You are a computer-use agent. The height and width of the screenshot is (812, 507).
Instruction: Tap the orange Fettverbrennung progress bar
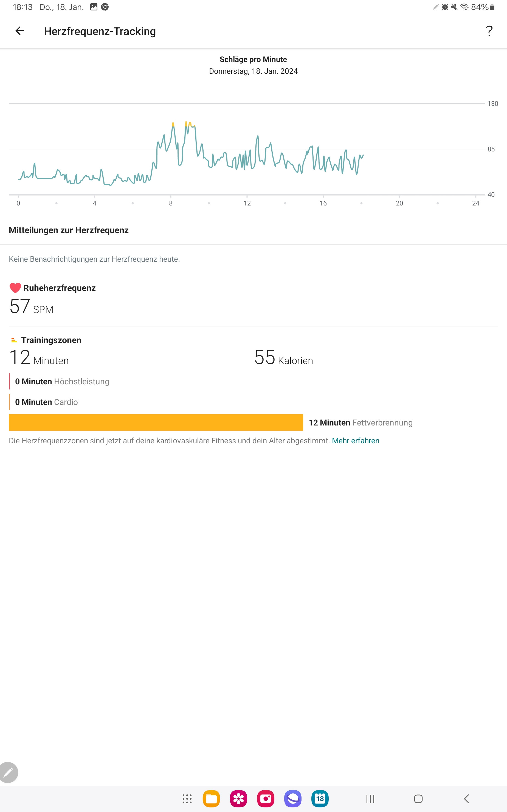click(x=156, y=422)
